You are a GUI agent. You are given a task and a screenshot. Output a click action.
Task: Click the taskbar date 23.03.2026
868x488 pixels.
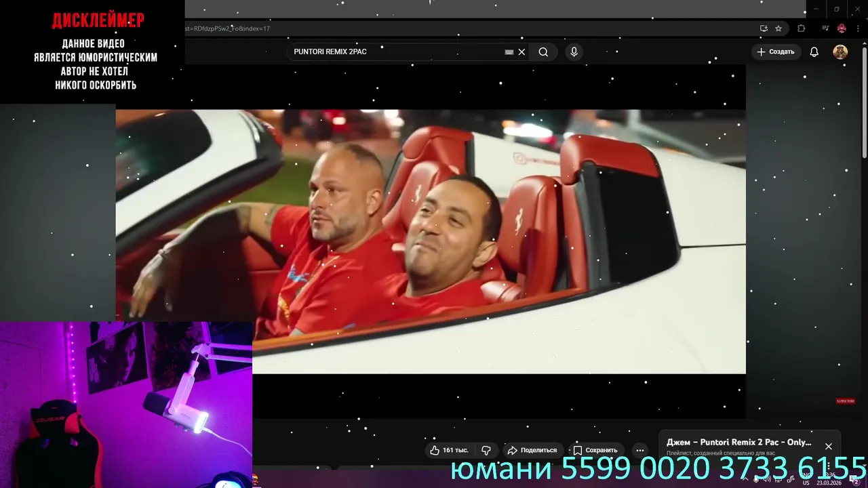tap(829, 483)
